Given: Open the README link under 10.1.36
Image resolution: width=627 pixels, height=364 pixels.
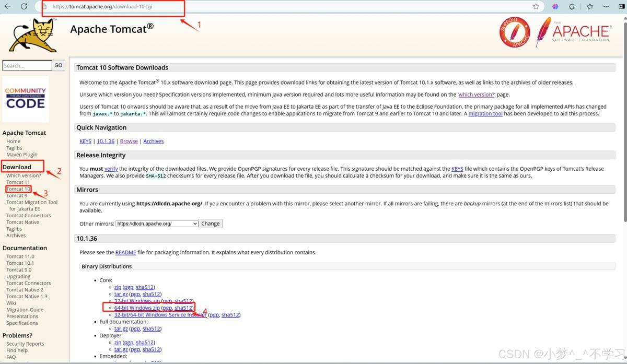Looking at the screenshot, I should [x=126, y=252].
